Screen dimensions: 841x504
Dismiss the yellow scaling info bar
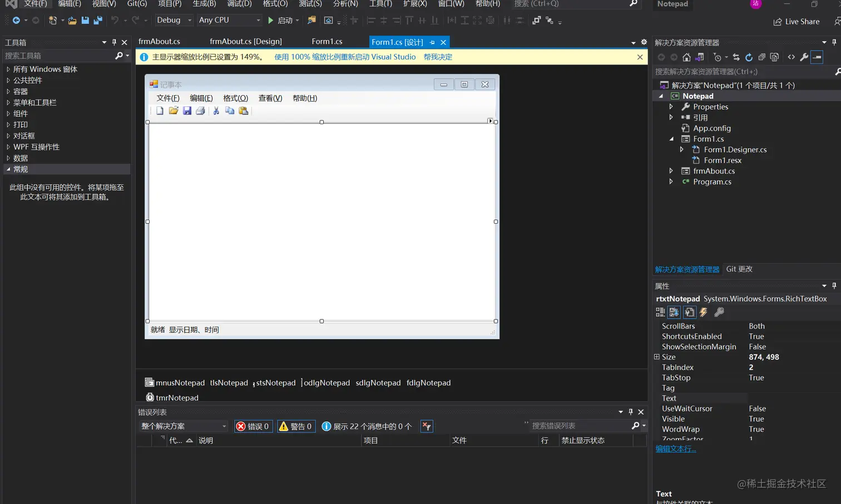click(640, 57)
